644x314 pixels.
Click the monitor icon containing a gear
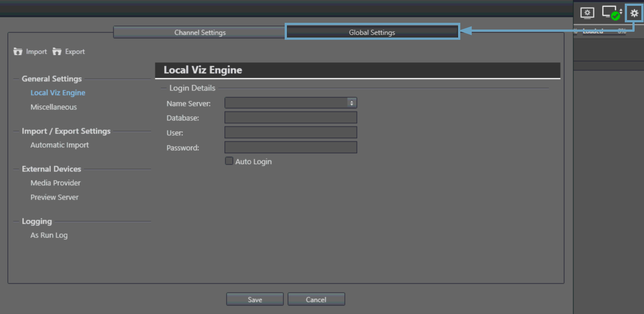[x=587, y=13]
